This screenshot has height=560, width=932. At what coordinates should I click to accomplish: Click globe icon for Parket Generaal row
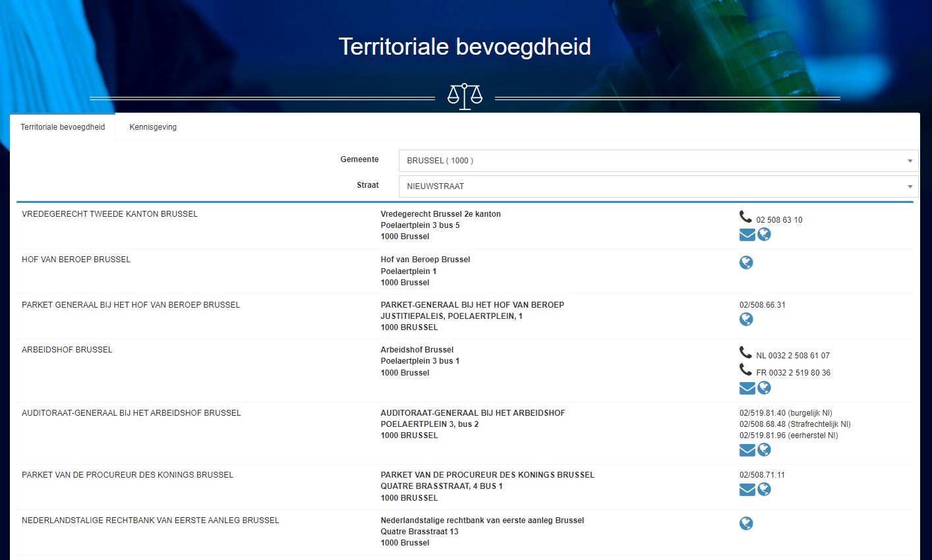pyautogui.click(x=746, y=320)
